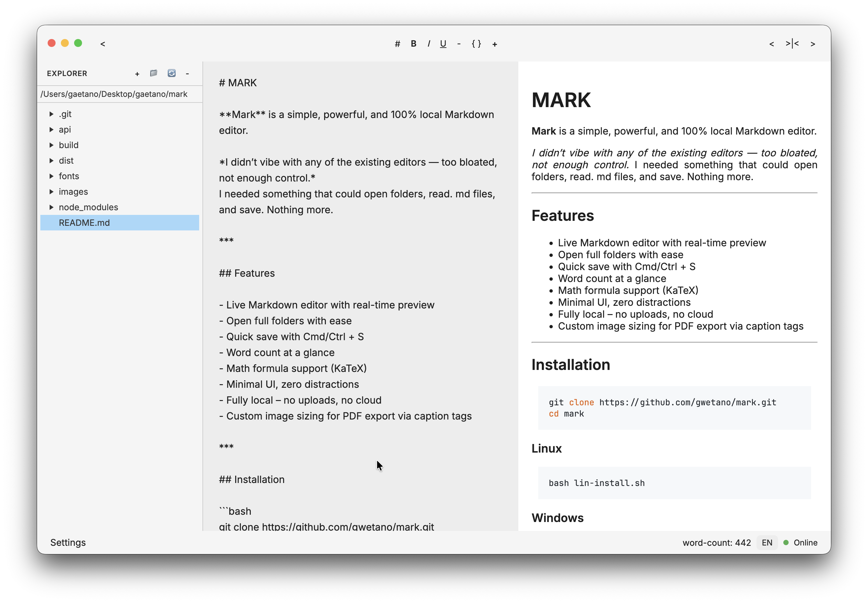Viewport: 868px width, 603px height.
Task: Click the EN language button
Action: coord(767,543)
